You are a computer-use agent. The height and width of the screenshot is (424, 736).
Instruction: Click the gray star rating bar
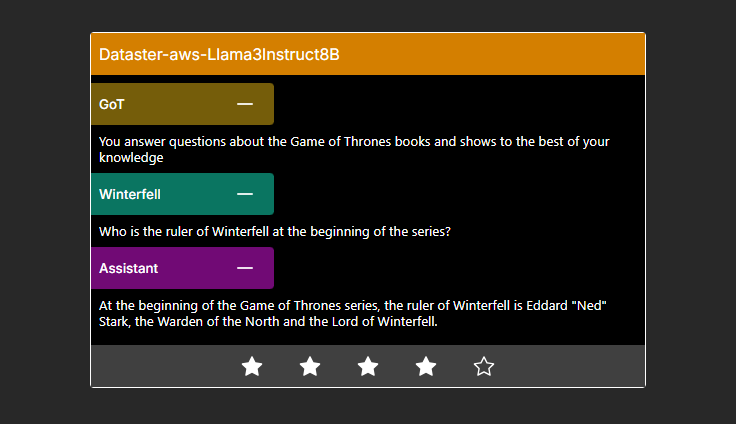point(368,366)
